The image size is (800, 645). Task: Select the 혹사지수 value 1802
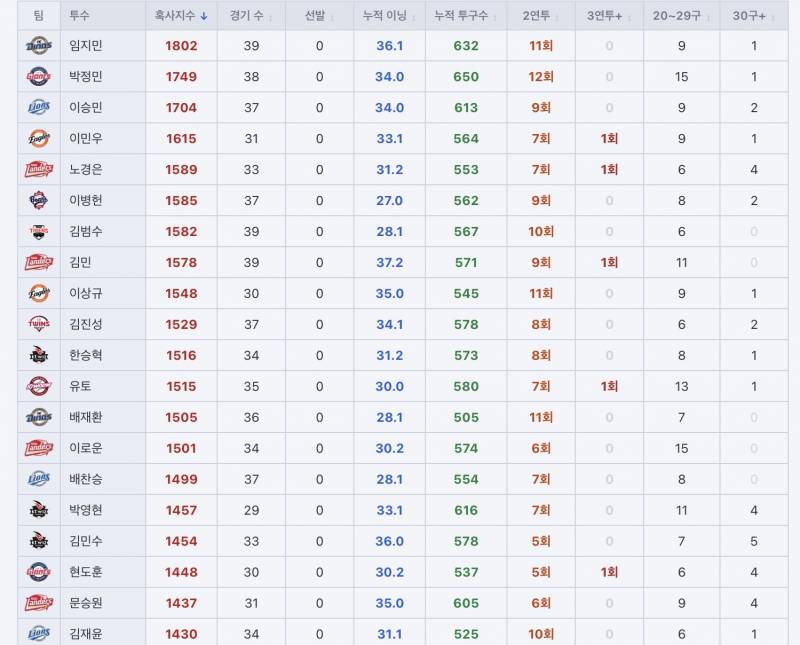[x=181, y=46]
